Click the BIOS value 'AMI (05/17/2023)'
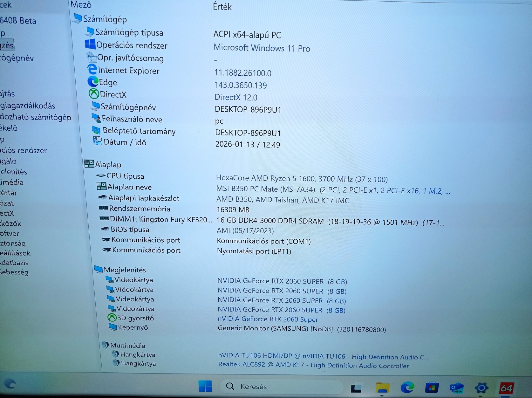This screenshot has height=398, width=532. pyautogui.click(x=245, y=230)
